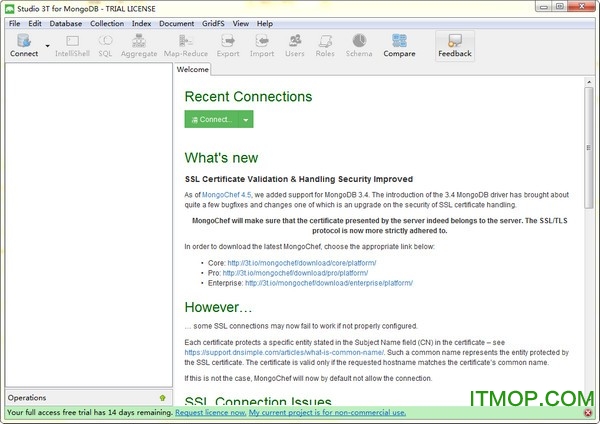The width and height of the screenshot is (600, 424).
Task: Click the Feedback toolbar button
Action: tap(455, 45)
